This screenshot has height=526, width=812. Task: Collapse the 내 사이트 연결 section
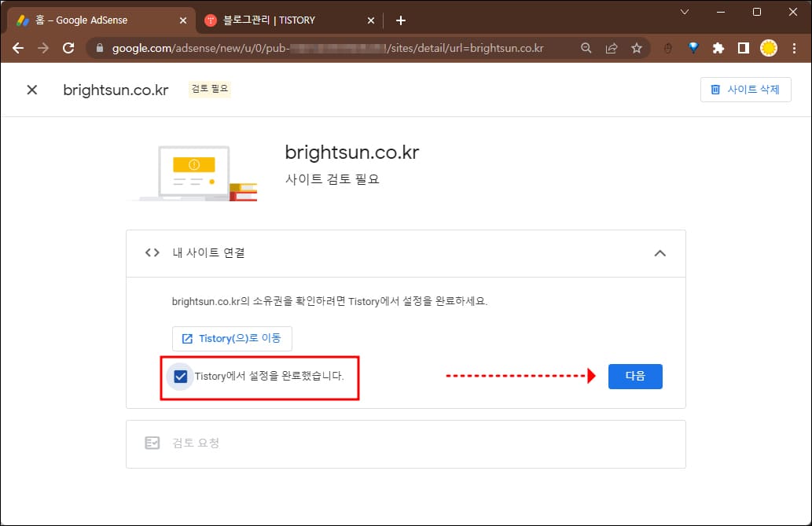pos(660,253)
